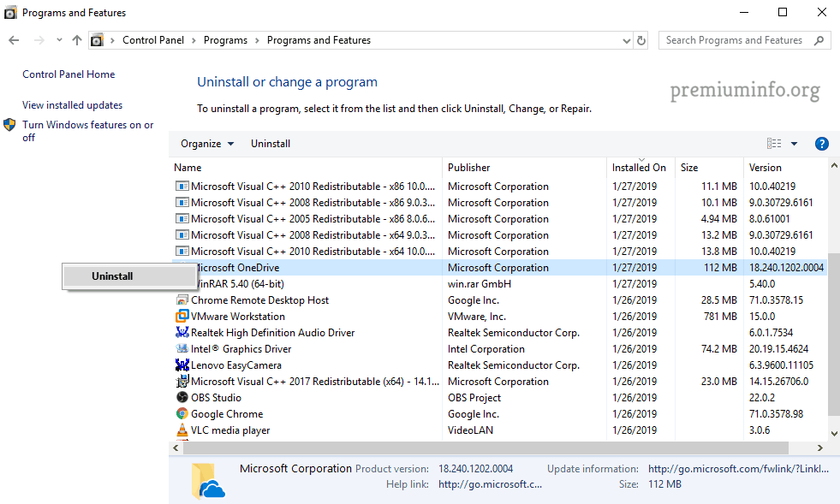The width and height of the screenshot is (840, 504).
Task: Click the horizontal scrollbar left arrow
Action: pyautogui.click(x=176, y=448)
